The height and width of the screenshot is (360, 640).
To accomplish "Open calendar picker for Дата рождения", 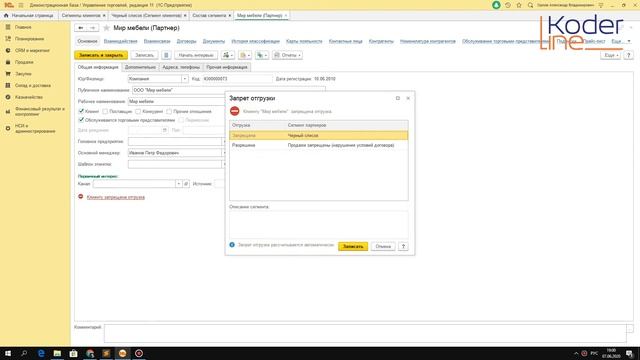I will click(x=164, y=130).
